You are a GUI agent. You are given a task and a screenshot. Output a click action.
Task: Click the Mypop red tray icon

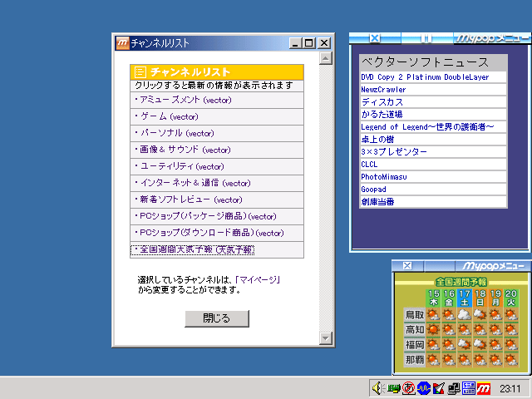click(484, 388)
